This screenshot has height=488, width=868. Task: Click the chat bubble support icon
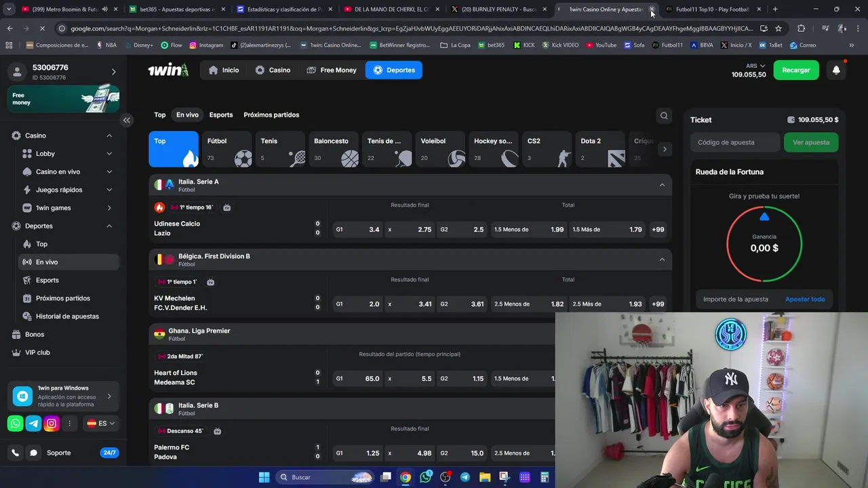click(x=33, y=453)
